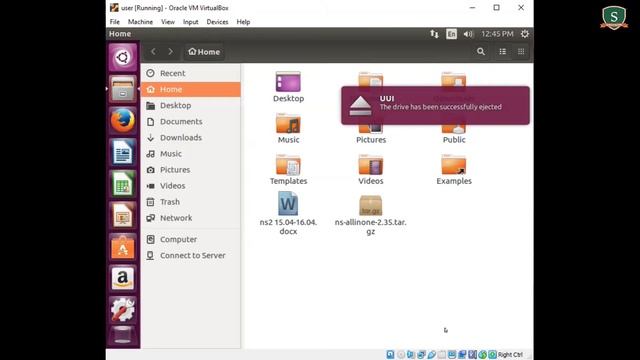Select Music in the sidebar
Screen dimensions: 640x360
[x=191, y=153]
